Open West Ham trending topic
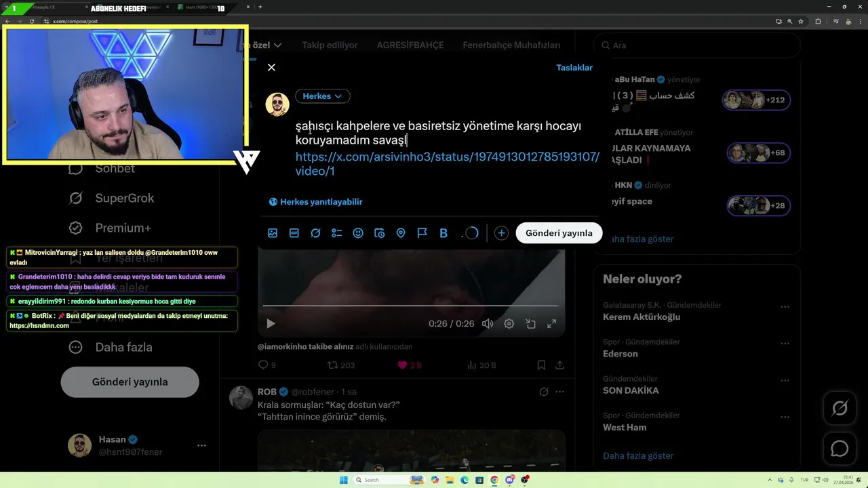The image size is (868, 488). (x=625, y=428)
